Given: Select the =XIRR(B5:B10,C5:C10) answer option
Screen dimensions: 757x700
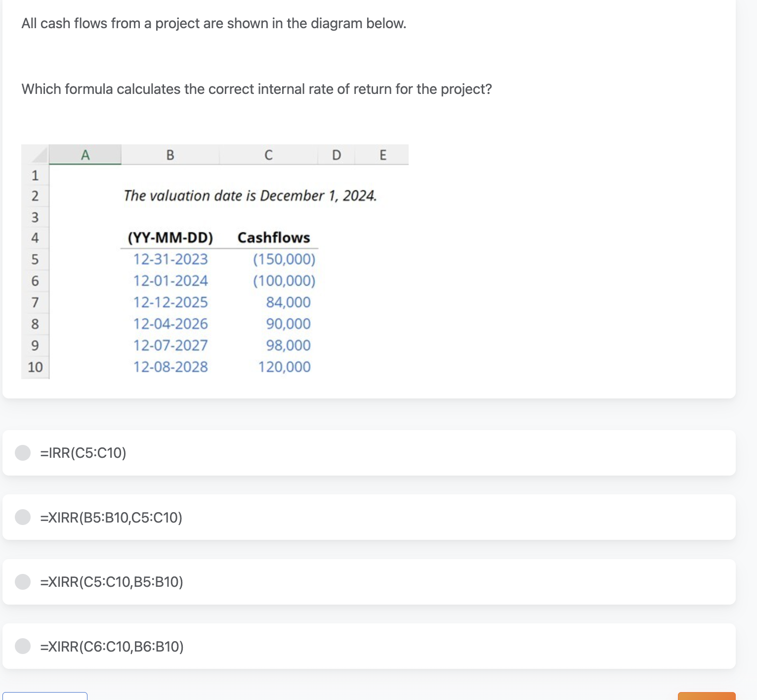Looking at the screenshot, I should pos(23,517).
